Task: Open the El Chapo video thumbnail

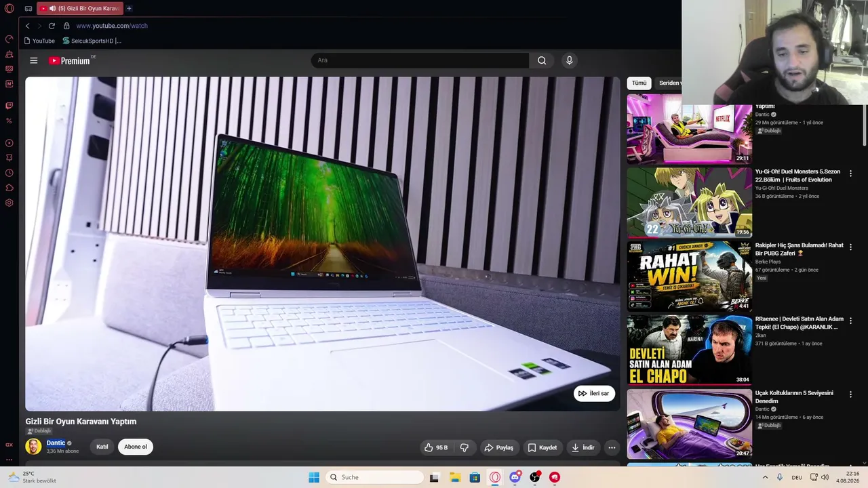Action: pos(689,350)
